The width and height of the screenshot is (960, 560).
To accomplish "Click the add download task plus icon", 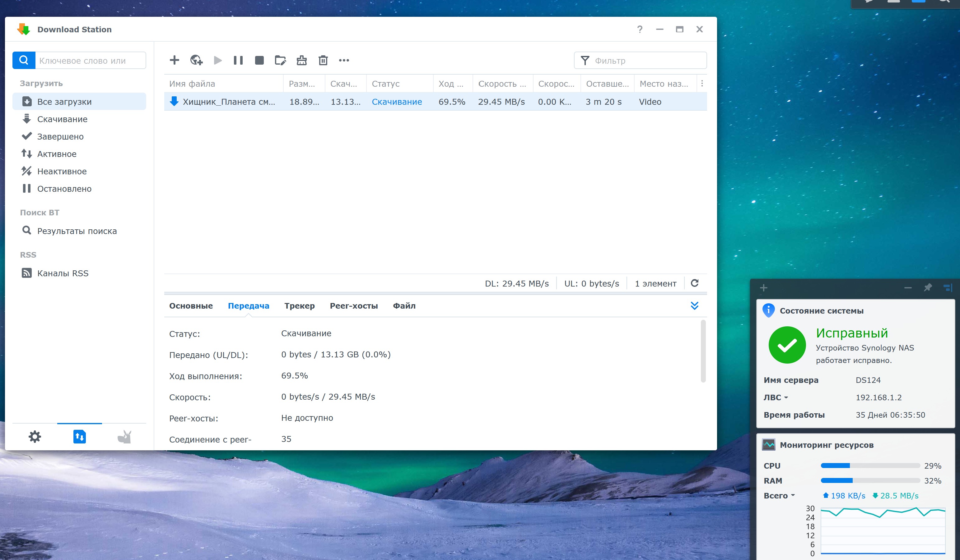I will pos(175,60).
